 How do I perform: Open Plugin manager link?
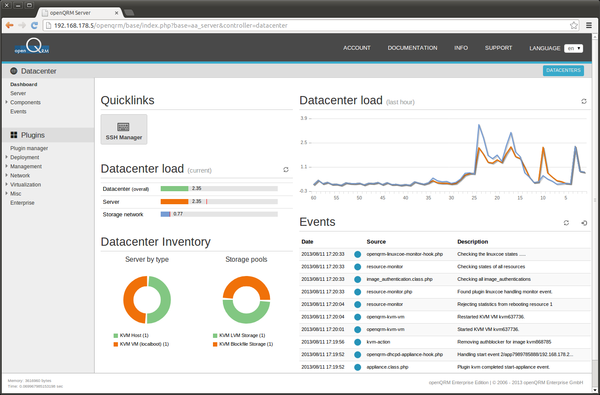tap(29, 148)
